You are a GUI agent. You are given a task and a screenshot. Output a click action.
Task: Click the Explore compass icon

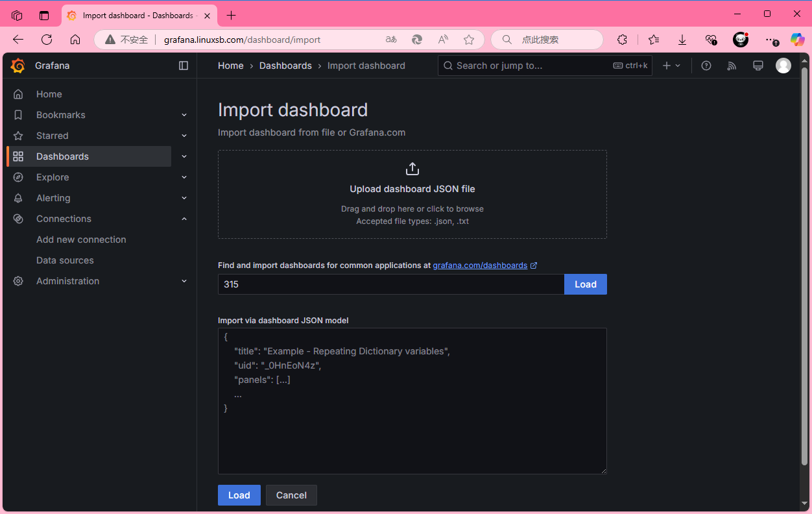[x=18, y=177]
